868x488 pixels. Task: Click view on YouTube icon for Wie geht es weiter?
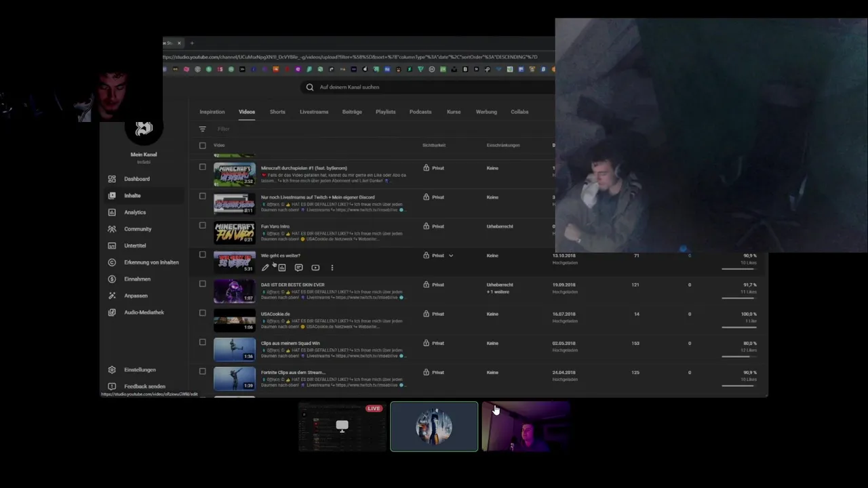[x=315, y=268]
